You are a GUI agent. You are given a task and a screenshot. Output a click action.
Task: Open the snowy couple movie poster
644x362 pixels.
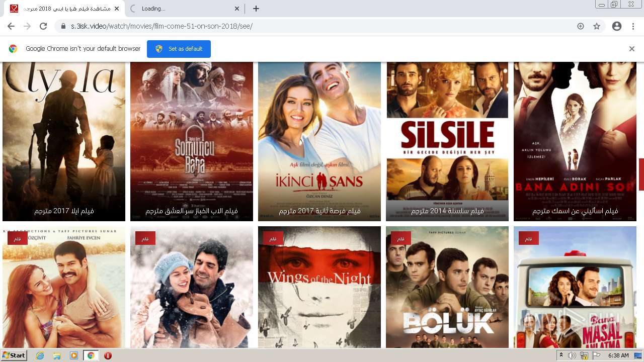pyautogui.click(x=192, y=287)
